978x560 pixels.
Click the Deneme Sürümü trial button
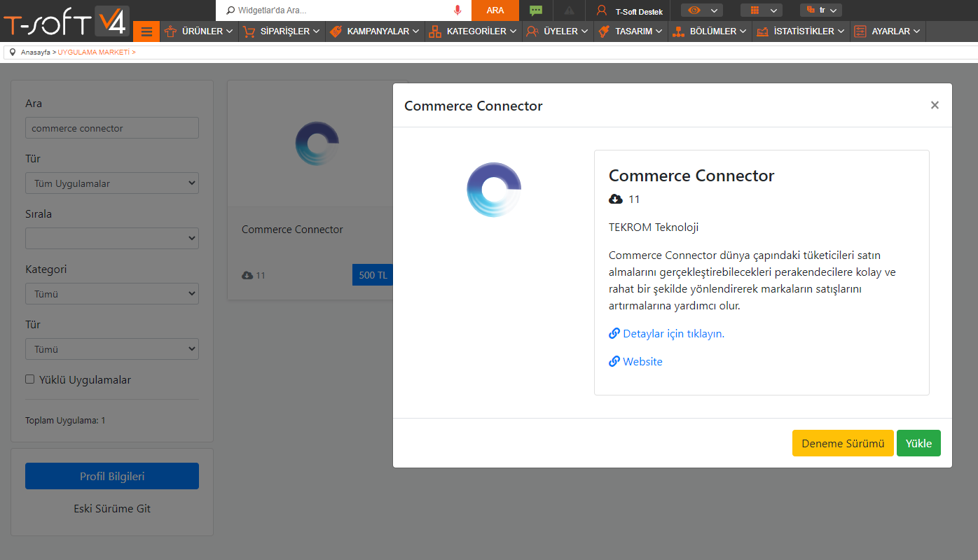pos(843,443)
